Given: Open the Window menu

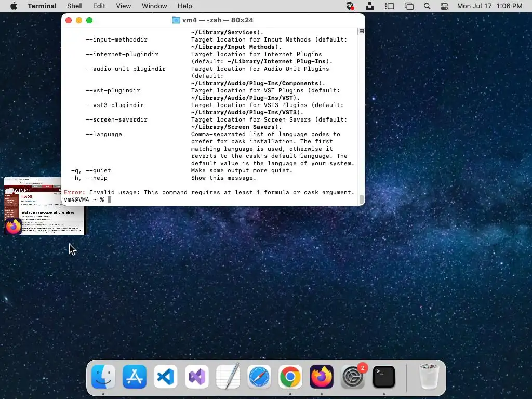Looking at the screenshot, I should (x=154, y=6).
